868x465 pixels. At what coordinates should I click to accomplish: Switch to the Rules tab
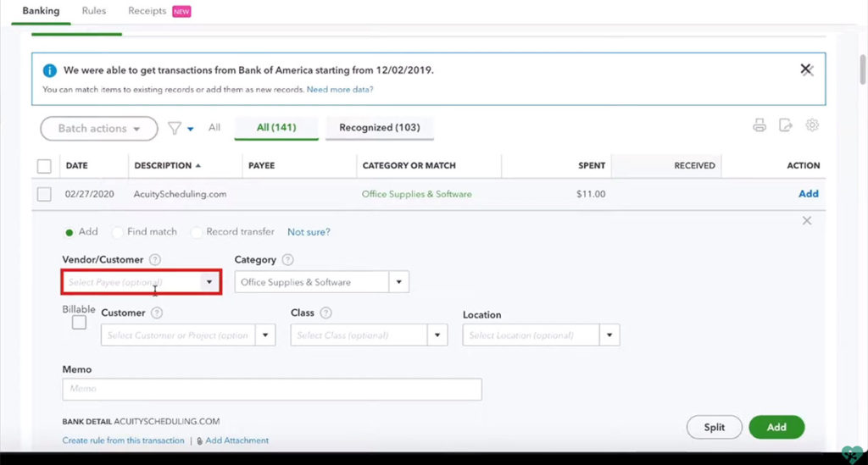point(94,11)
